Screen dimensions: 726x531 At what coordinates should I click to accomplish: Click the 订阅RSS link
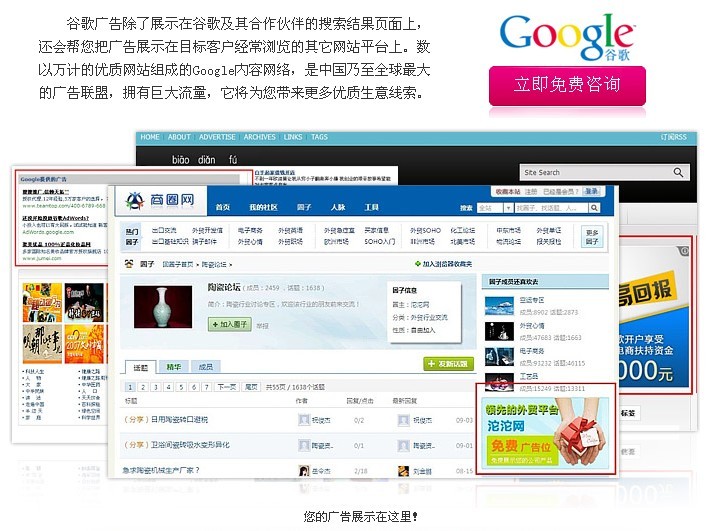point(674,137)
